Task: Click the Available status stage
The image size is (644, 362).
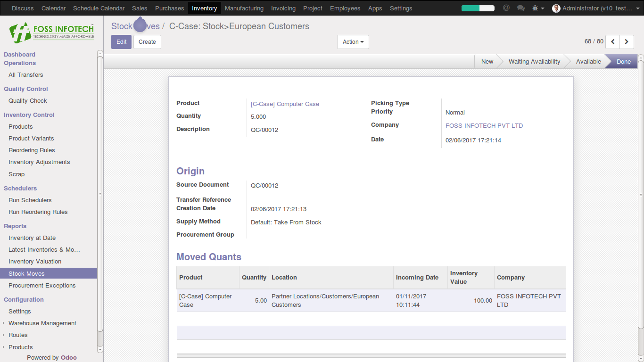Action: point(588,62)
